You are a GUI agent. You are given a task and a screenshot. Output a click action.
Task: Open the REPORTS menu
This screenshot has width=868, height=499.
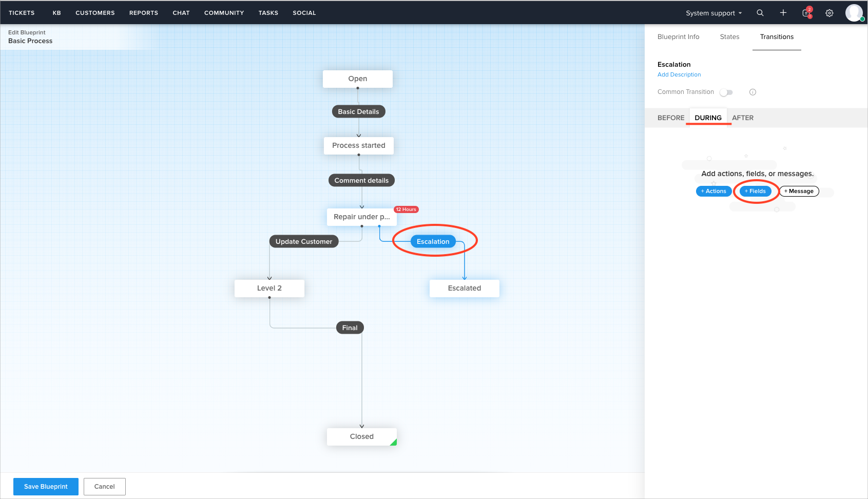click(x=144, y=13)
